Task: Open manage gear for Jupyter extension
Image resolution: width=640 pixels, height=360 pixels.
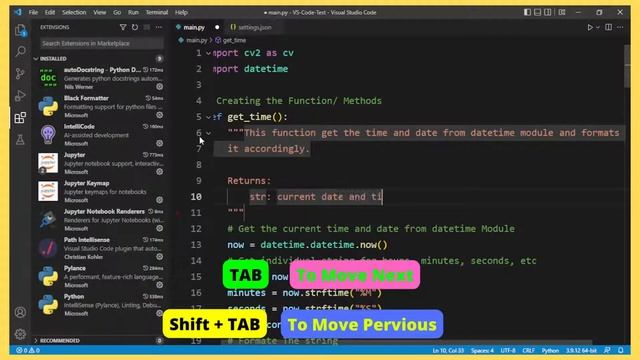Action: [160, 172]
